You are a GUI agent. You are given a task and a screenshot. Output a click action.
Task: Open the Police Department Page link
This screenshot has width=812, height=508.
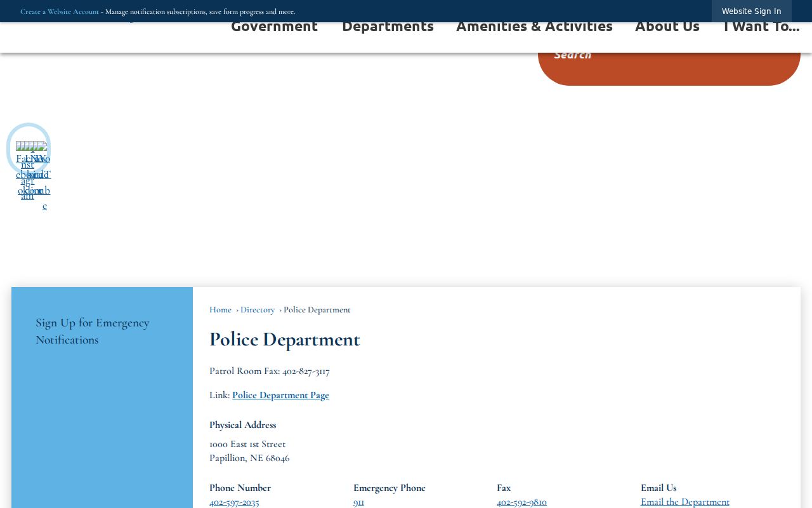280,395
